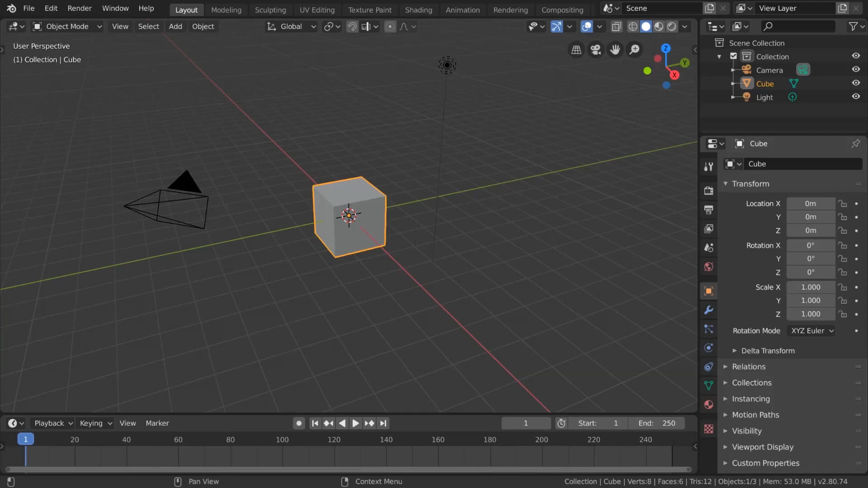Click the Scale X value slider
This screenshot has width=868, height=488.
[x=810, y=287]
